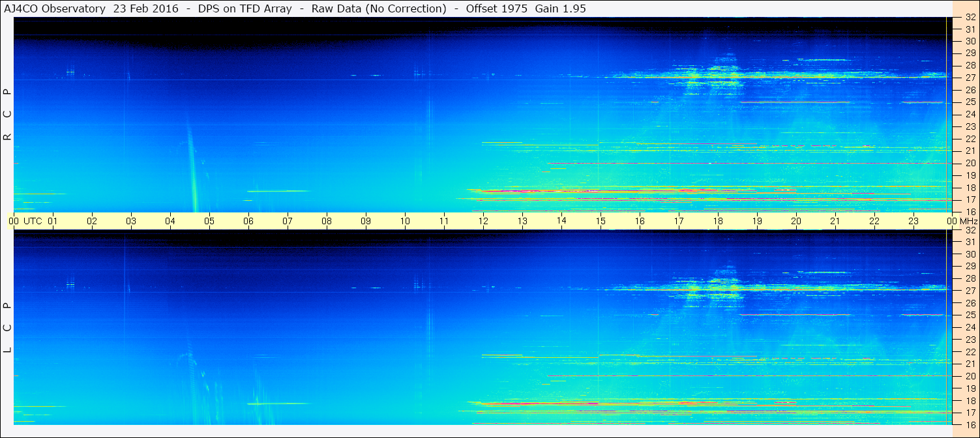Viewport: 980px width, 438px height.
Task: Select hour 14 on the time axis
Action: 561,221
